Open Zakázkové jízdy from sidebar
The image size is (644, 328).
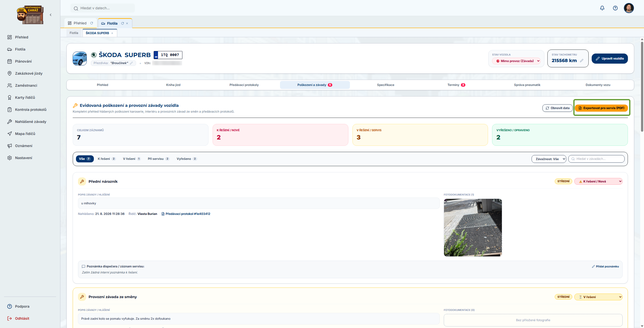point(29,73)
